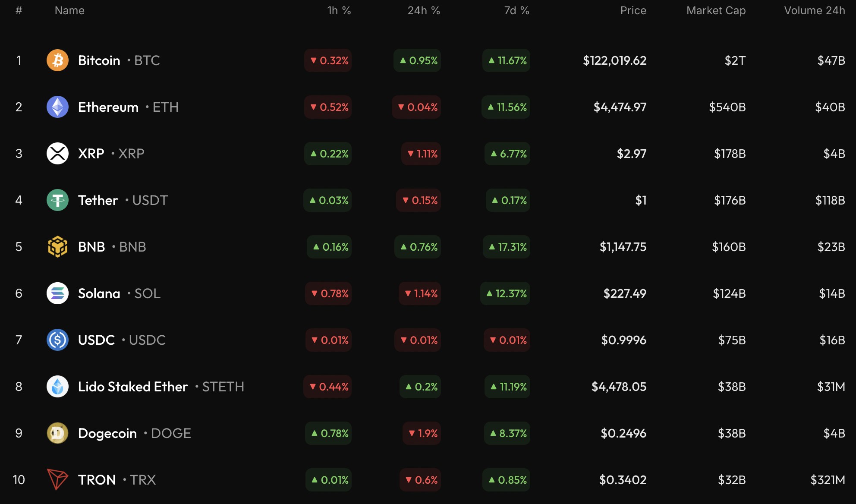Sort table by the Price header

tap(633, 10)
